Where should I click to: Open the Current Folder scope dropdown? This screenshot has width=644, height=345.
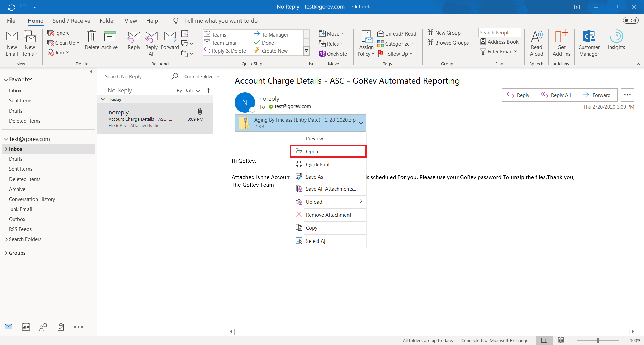coord(202,76)
